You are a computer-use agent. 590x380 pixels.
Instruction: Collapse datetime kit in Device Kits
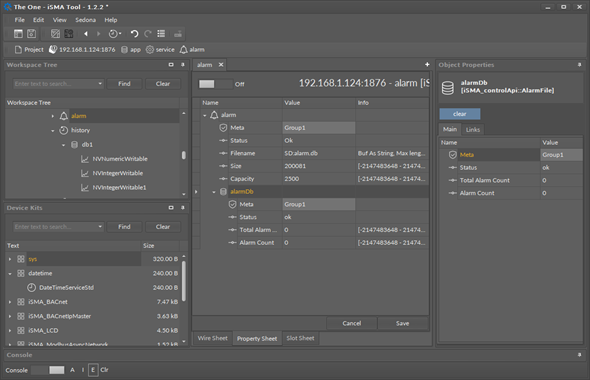coord(10,274)
